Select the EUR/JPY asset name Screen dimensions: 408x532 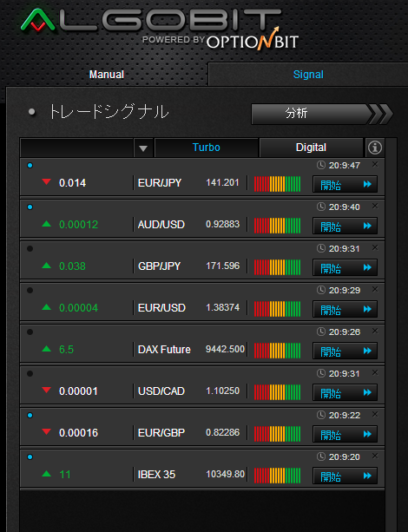pos(160,183)
